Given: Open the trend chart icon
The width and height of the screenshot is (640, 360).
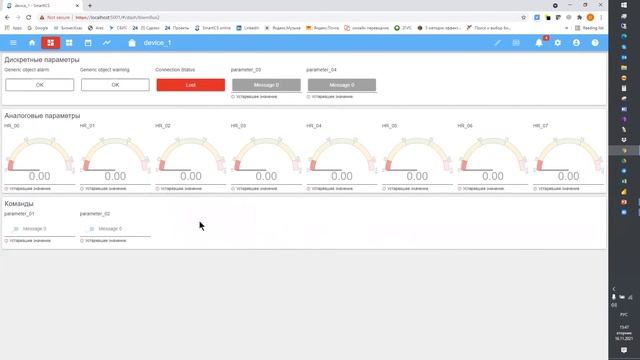Looking at the screenshot, I should (x=107, y=43).
